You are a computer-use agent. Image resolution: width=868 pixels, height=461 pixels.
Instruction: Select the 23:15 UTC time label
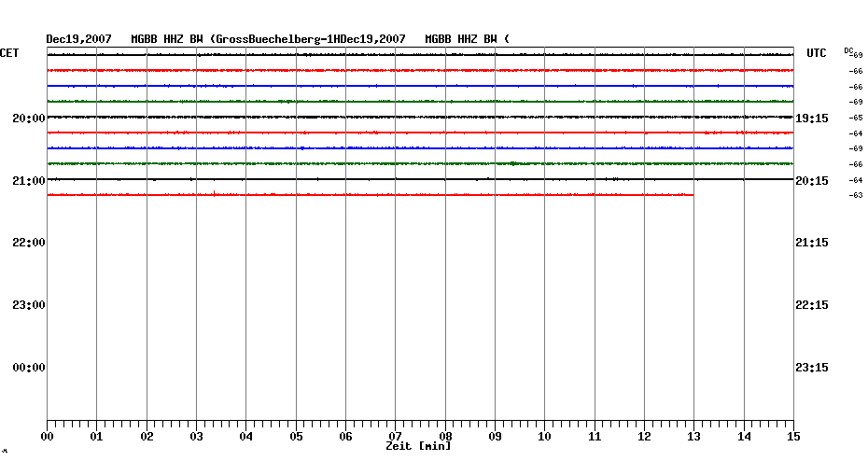(x=812, y=368)
